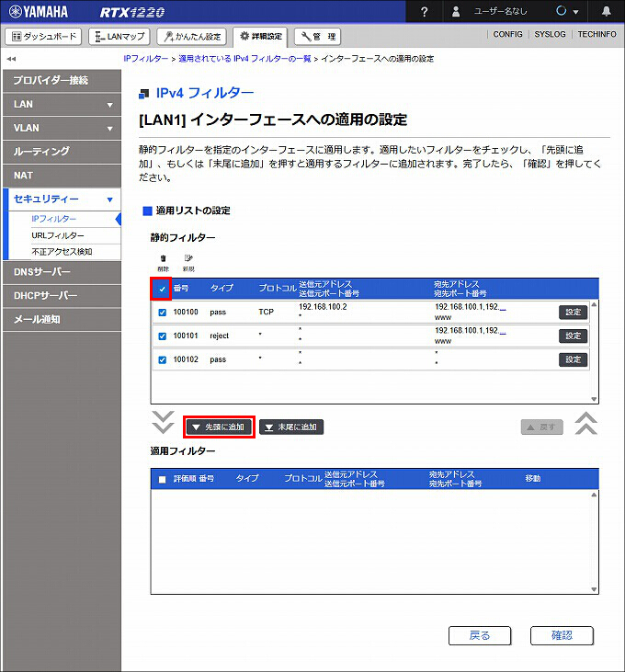Select 不正アクセス検知 submenu item

click(62, 252)
